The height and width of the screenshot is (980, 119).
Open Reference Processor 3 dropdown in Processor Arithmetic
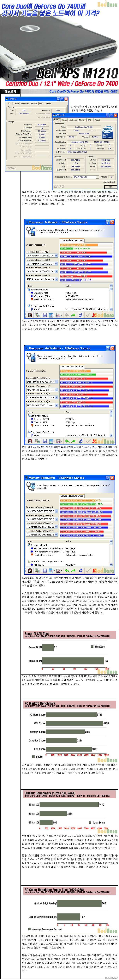tap(42, 271)
